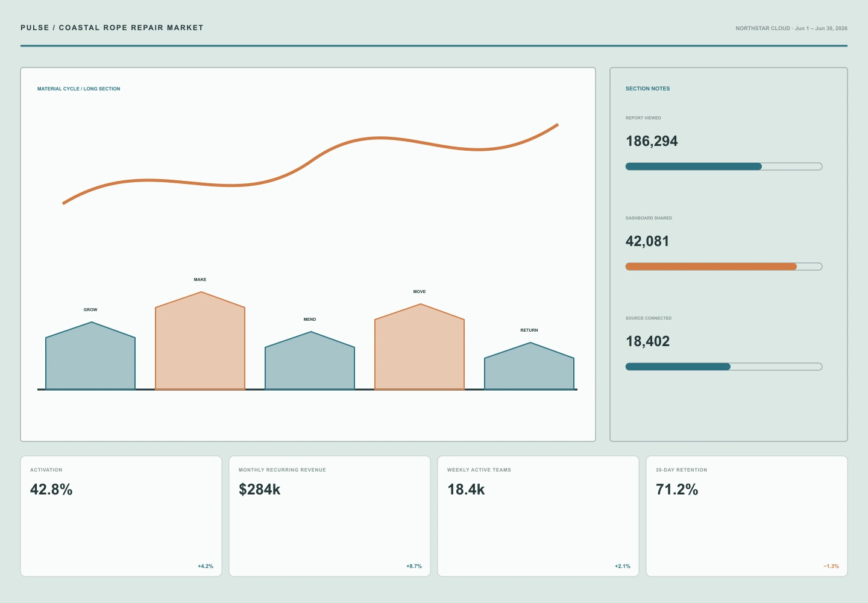Click the 'MOVE' text label above its bar
This screenshot has width=868, height=603.
420,292
